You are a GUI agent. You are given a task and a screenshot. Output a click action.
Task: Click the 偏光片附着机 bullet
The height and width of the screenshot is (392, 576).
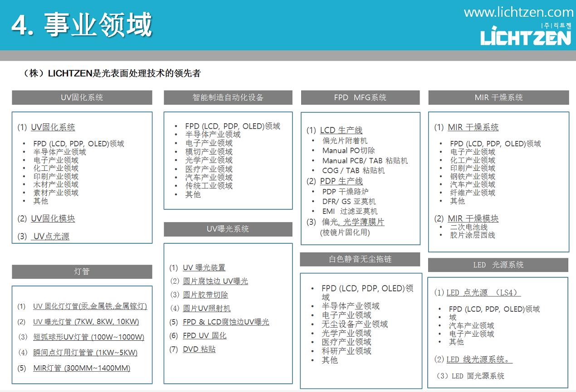tap(345, 141)
